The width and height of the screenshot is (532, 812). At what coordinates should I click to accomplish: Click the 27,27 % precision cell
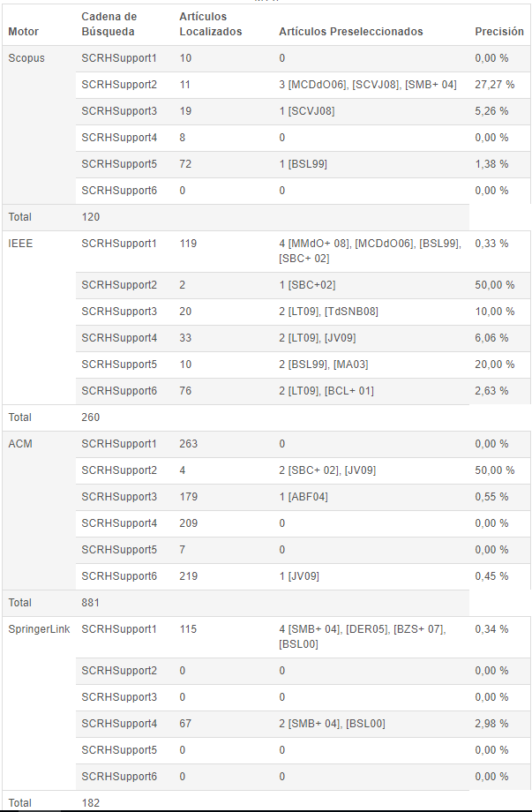point(494,85)
